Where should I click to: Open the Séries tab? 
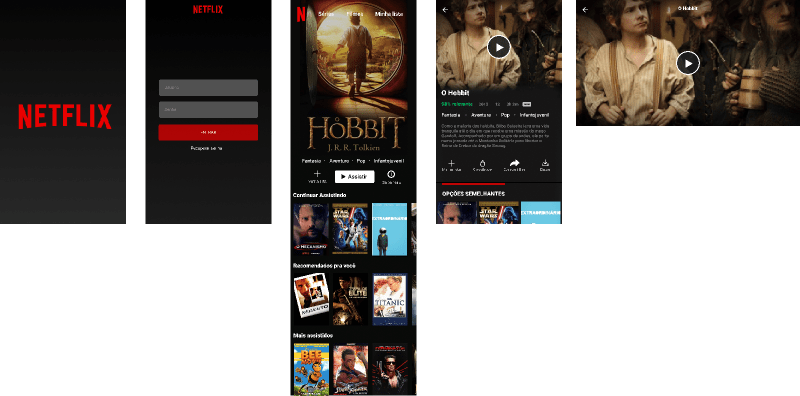click(x=326, y=14)
